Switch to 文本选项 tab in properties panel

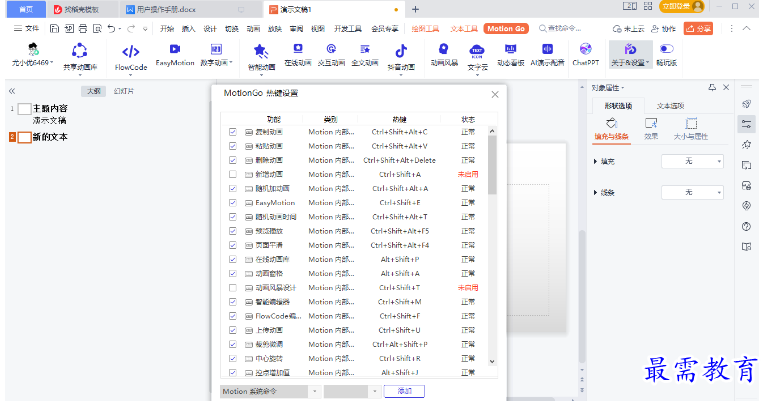[670, 106]
